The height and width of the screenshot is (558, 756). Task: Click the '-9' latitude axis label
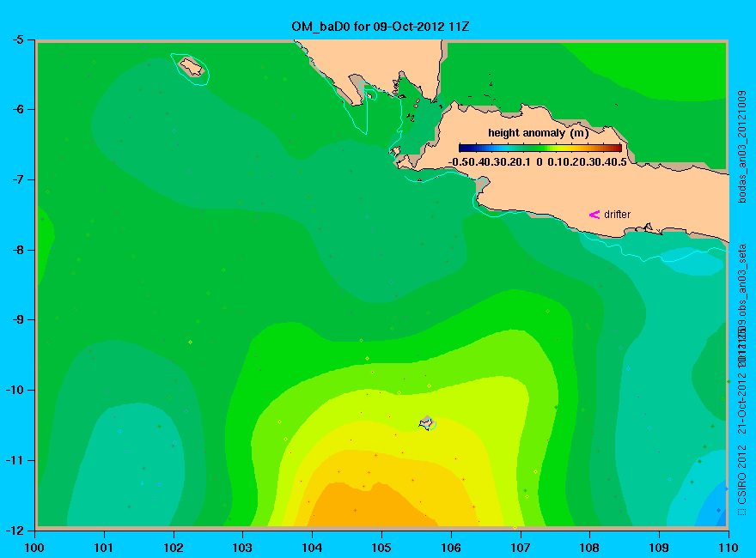tap(17, 320)
